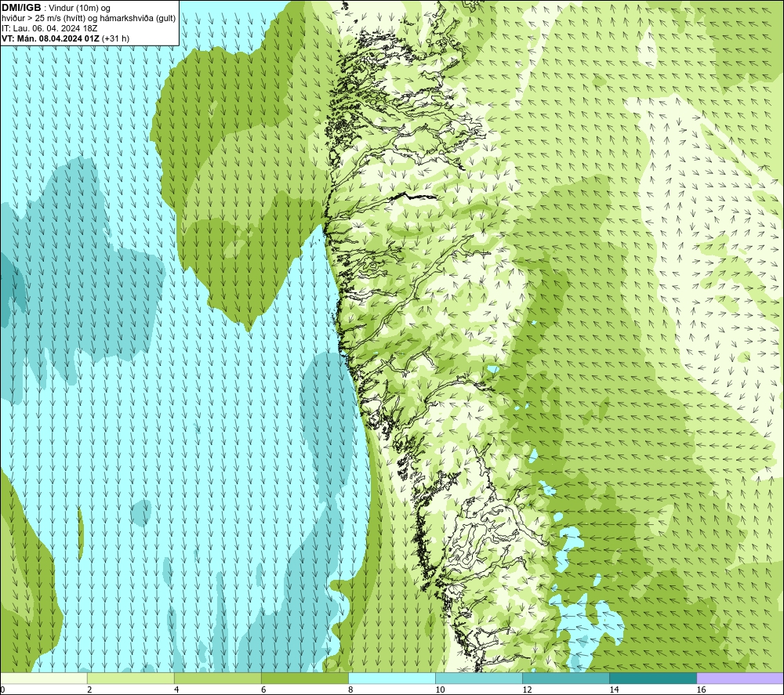
Task: Click the init time 'IT: Lau. 06. 04. 2024 18Z'
Action: [49, 28]
